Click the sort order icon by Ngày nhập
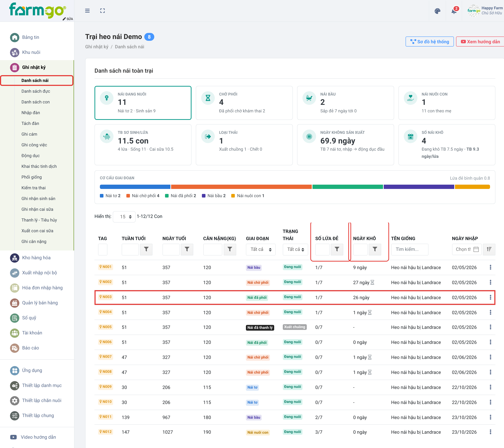 [x=489, y=249]
